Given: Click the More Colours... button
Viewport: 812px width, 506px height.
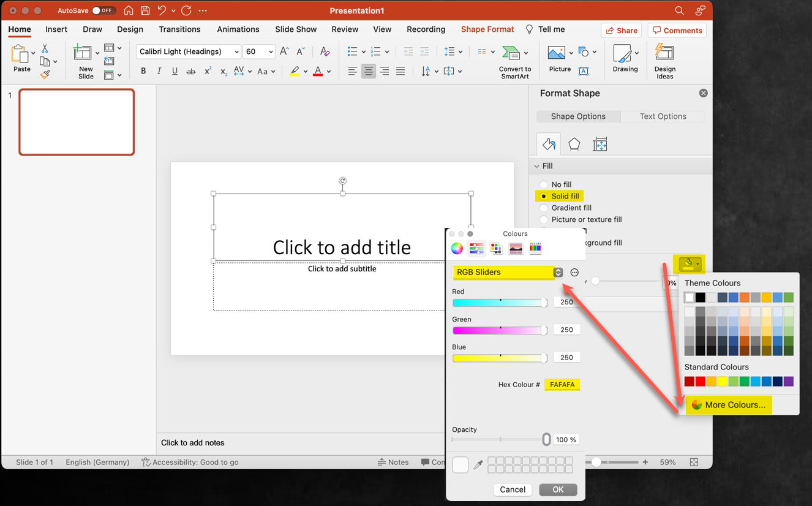Looking at the screenshot, I should pos(729,405).
